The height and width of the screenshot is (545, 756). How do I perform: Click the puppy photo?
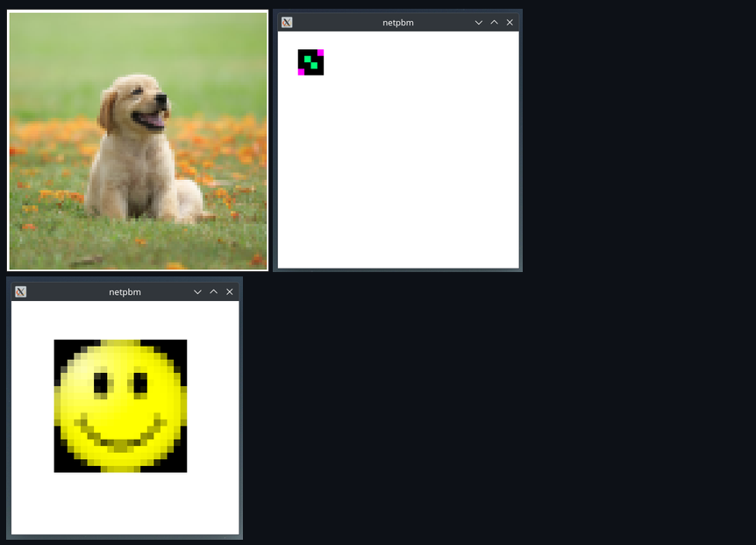pyautogui.click(x=138, y=140)
